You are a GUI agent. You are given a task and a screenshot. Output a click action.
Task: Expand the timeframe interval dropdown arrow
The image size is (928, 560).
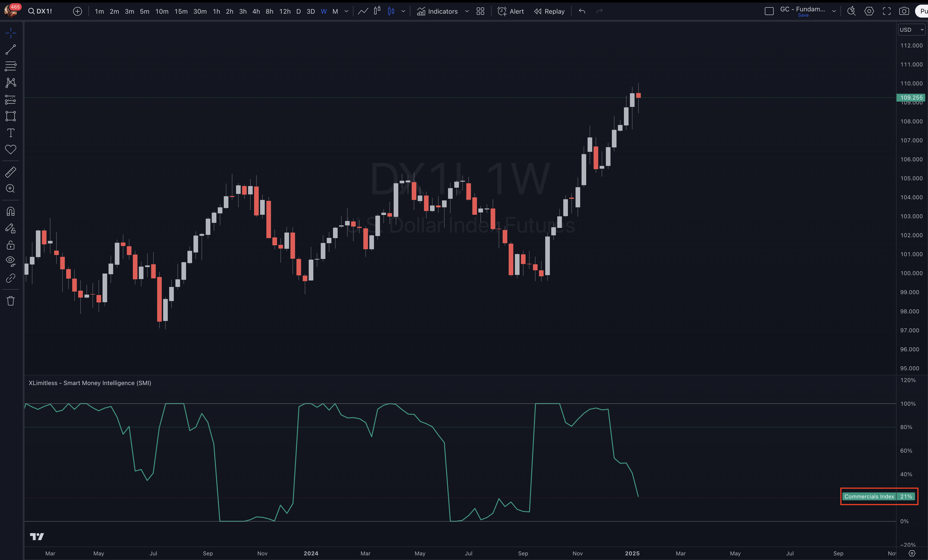[x=346, y=11]
